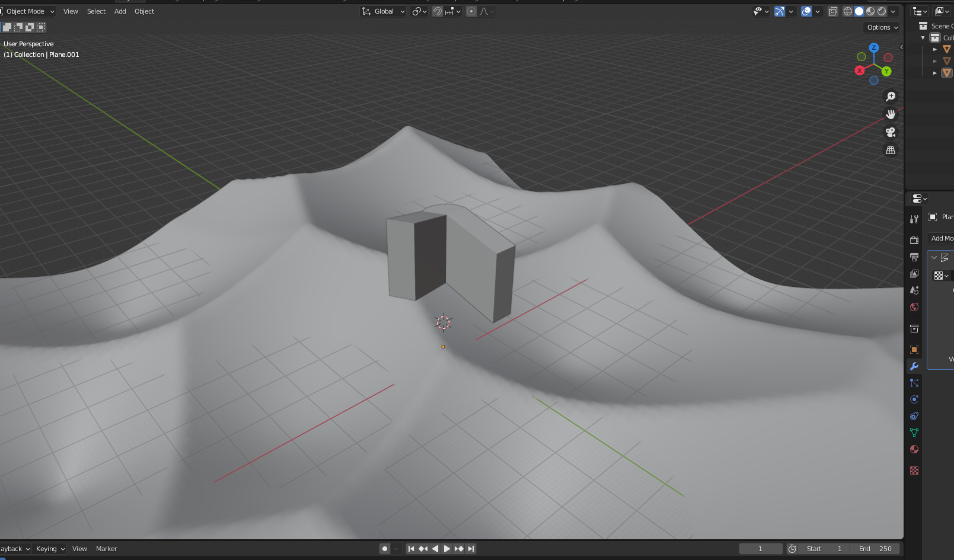Image resolution: width=954 pixels, height=560 pixels.
Task: Open the Object menu
Action: click(144, 11)
